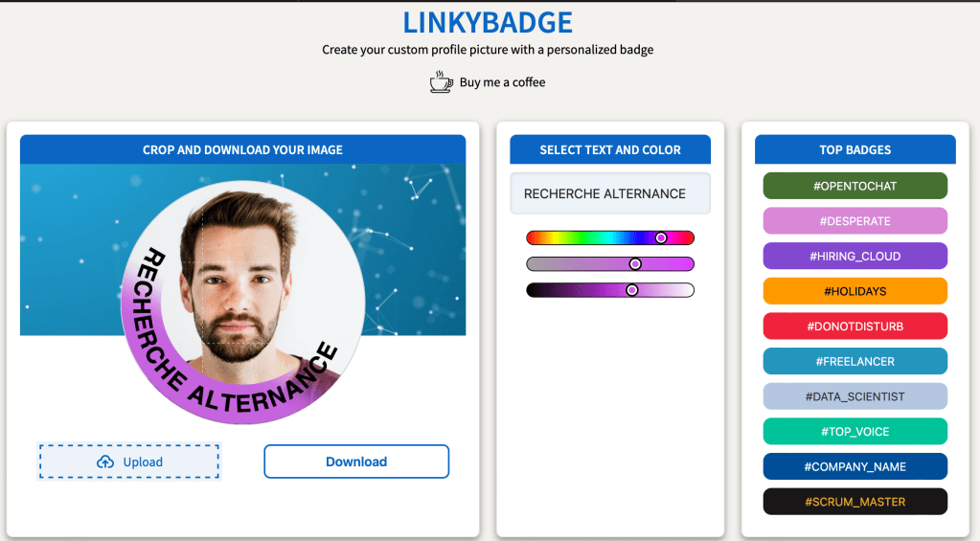This screenshot has width=980, height=541.
Task: Click the lightness slider handle
Action: pyautogui.click(x=631, y=290)
